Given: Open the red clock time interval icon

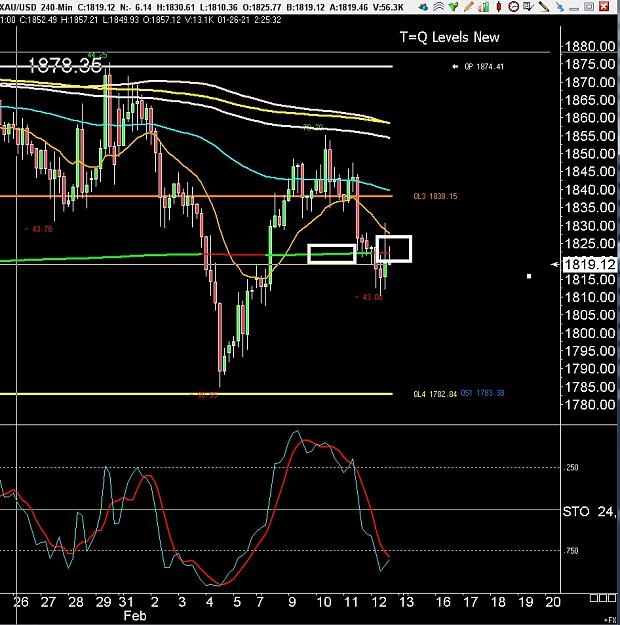Looking at the screenshot, I should [x=514, y=6].
